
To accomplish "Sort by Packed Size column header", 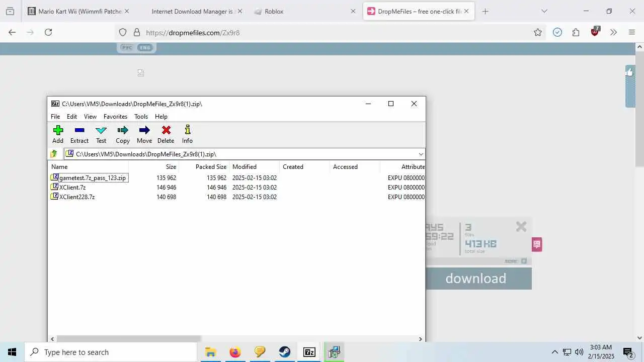I will (x=204, y=167).
